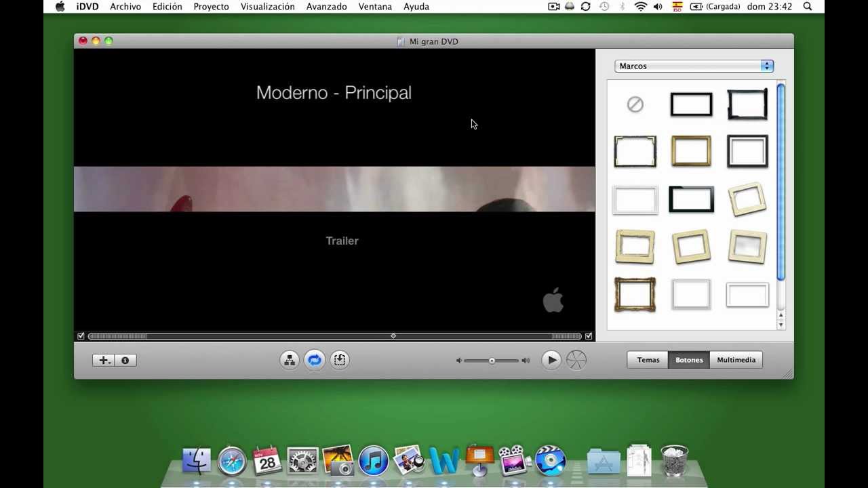Open the Proyecto menu

211,7
